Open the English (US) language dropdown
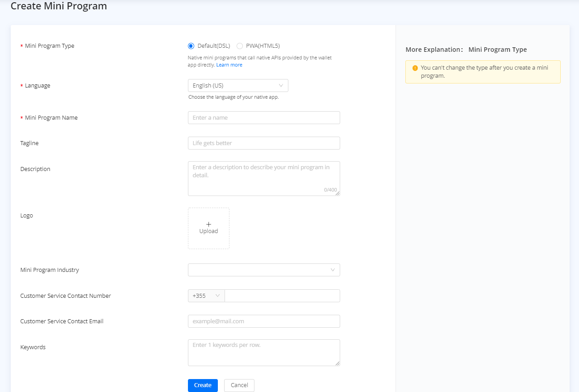 (x=238, y=86)
